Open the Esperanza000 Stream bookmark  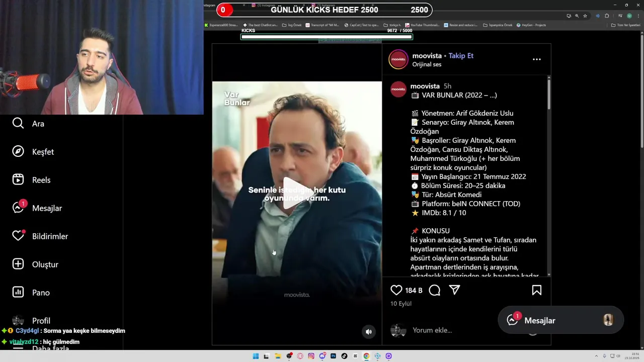click(221, 25)
